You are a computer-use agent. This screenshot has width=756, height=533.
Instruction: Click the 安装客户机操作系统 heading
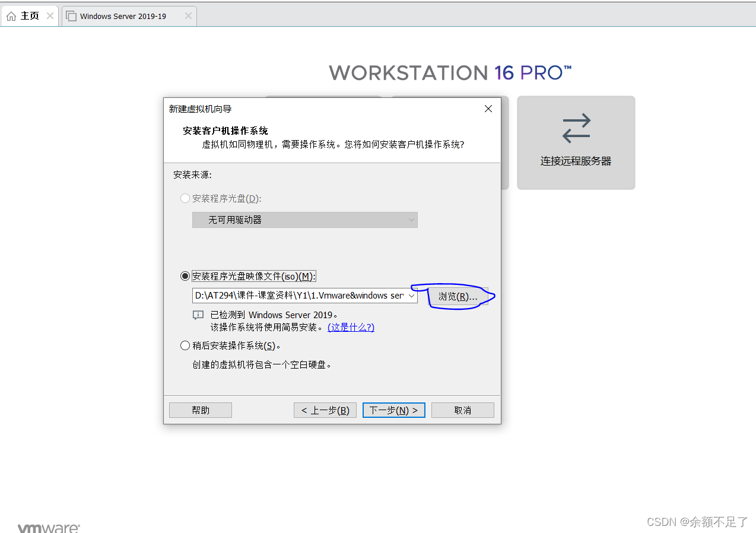pos(225,131)
